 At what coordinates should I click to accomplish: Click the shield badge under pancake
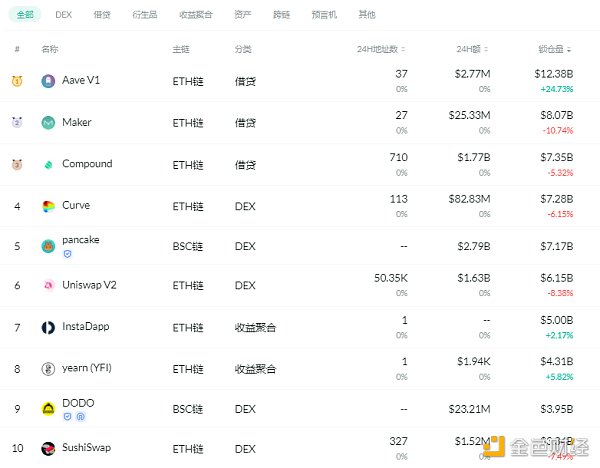67,254
